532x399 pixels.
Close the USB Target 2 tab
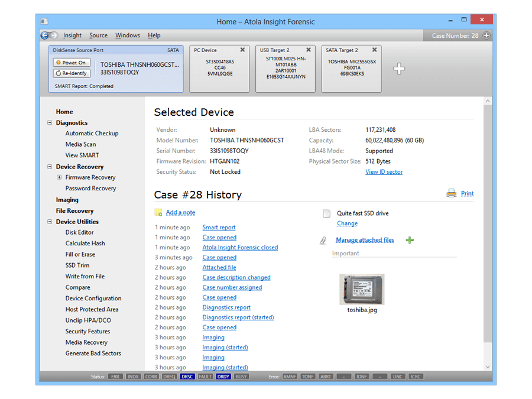click(x=309, y=50)
